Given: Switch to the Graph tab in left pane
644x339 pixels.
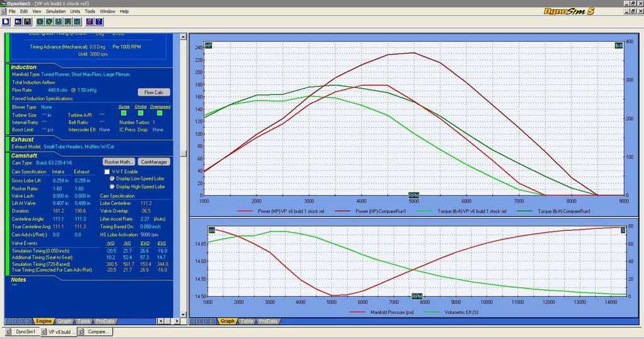Looking at the screenshot, I should click(64, 321).
